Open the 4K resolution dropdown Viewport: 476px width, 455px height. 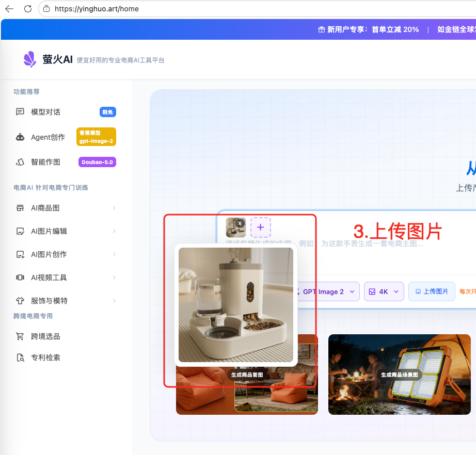(384, 291)
